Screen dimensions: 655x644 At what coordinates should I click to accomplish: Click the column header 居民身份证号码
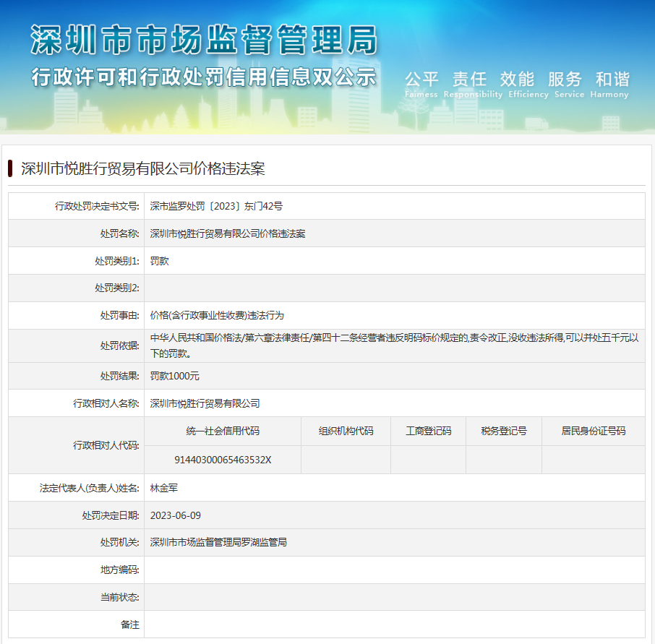click(593, 431)
